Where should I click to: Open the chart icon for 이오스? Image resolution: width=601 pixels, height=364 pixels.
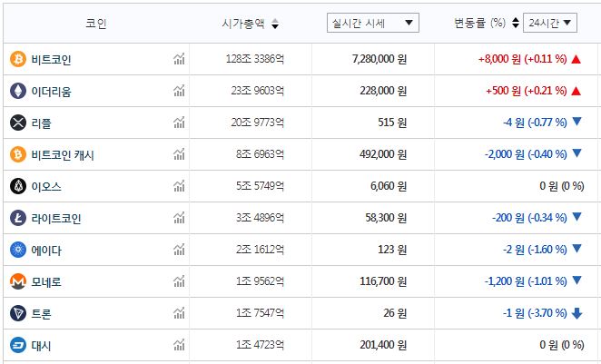click(x=179, y=186)
